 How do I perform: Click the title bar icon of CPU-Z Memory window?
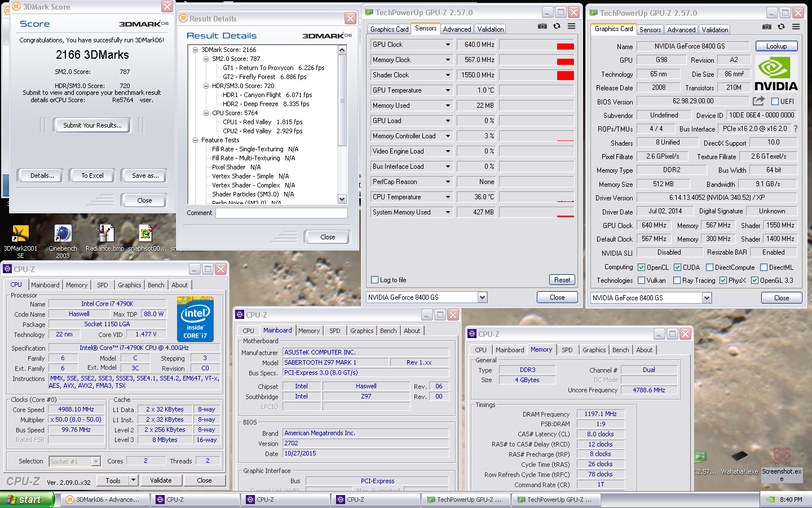point(473,334)
